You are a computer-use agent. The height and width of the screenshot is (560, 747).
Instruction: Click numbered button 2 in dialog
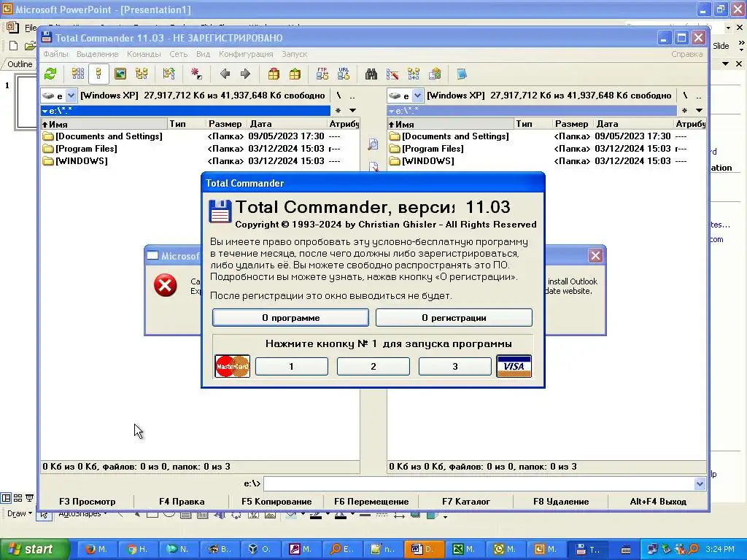click(x=373, y=366)
